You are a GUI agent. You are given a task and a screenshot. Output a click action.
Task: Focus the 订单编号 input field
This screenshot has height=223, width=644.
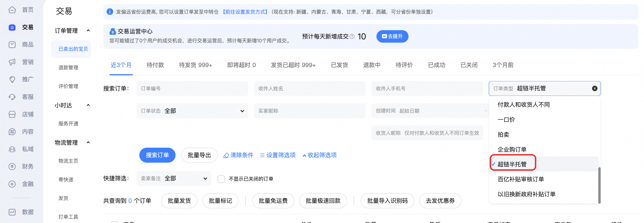(x=192, y=88)
